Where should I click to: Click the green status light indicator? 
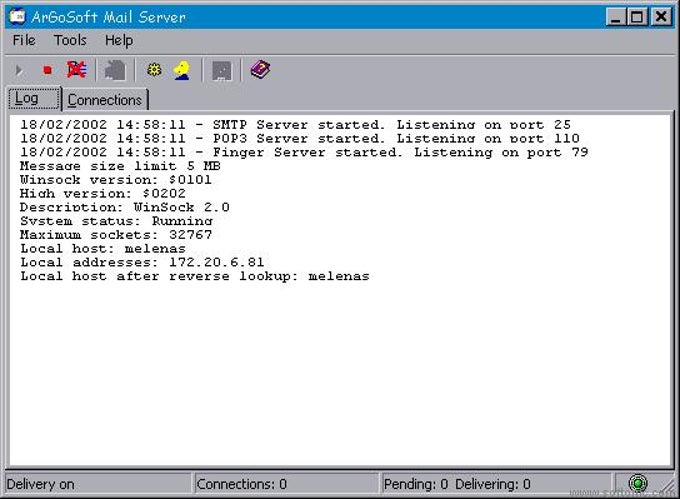pos(638,483)
